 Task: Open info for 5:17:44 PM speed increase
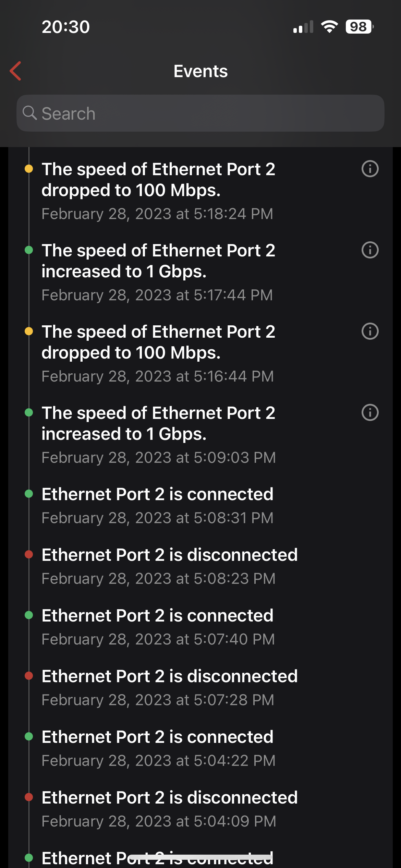[370, 250]
